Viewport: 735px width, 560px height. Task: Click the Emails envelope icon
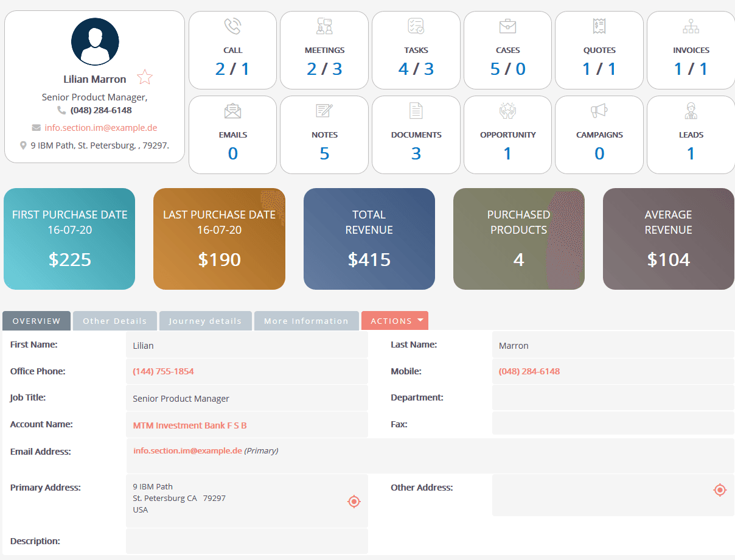pyautogui.click(x=232, y=111)
